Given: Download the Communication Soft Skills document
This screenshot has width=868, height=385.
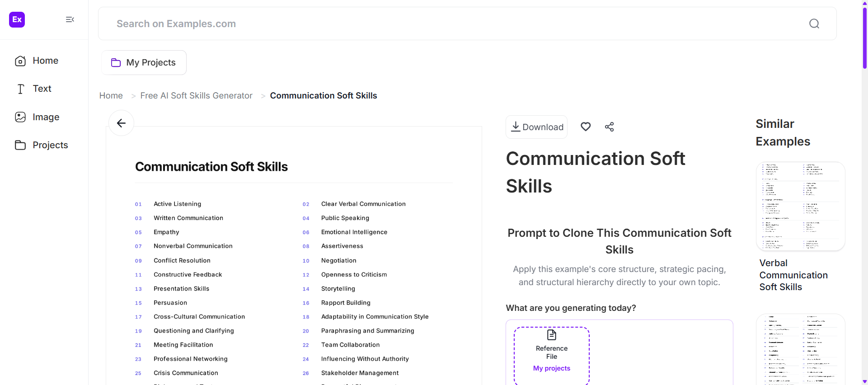Looking at the screenshot, I should (537, 127).
